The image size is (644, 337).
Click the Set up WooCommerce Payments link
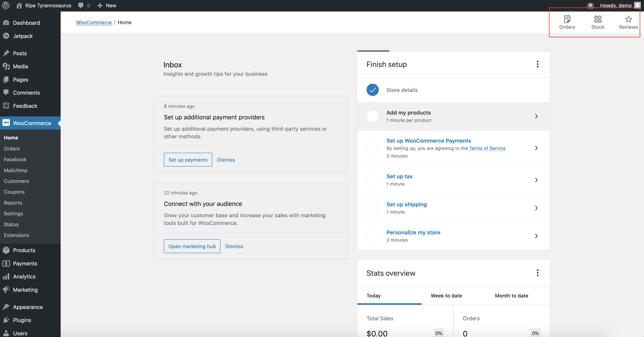429,140
